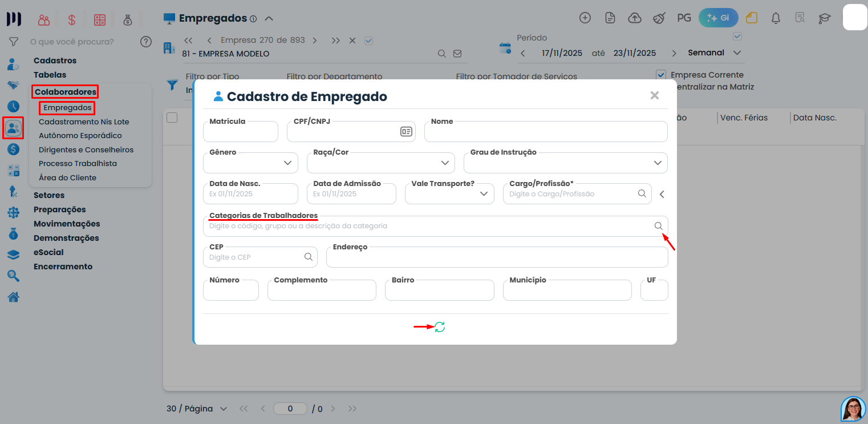Expand the Grau de Instrução dropdown
Screen dimensions: 868x424
pyautogui.click(x=565, y=163)
